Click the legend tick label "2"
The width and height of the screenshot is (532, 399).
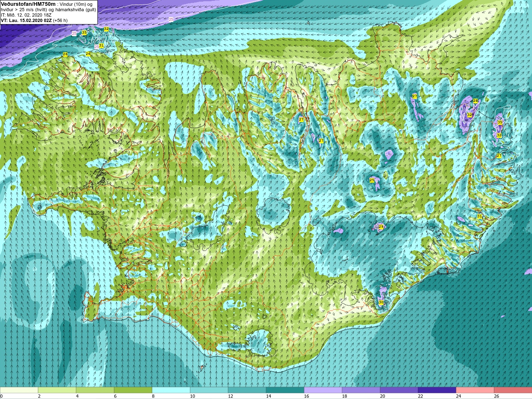[x=39, y=396]
